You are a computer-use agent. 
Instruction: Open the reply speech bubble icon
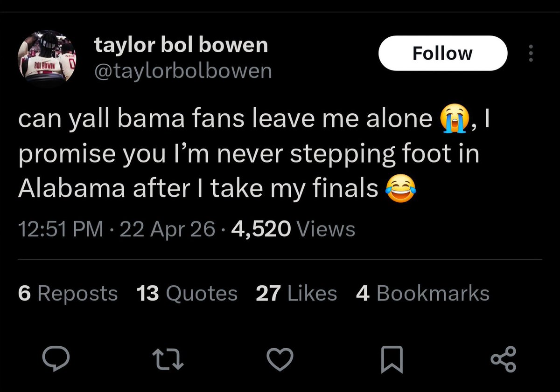click(x=56, y=358)
